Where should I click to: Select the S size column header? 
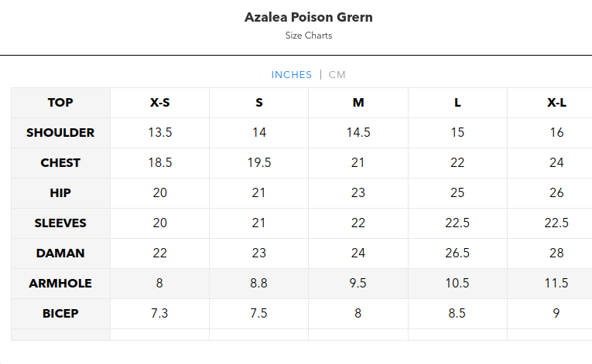pyautogui.click(x=259, y=103)
